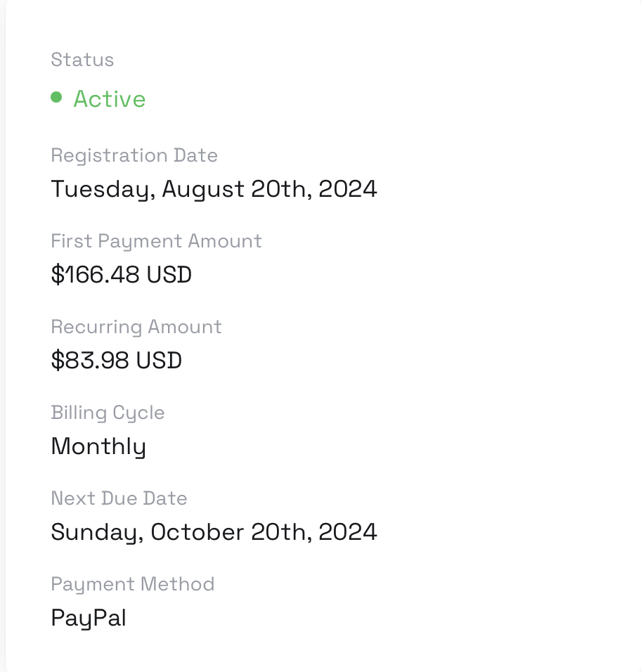
Task: Click the Payment Method label
Action: coord(132,584)
